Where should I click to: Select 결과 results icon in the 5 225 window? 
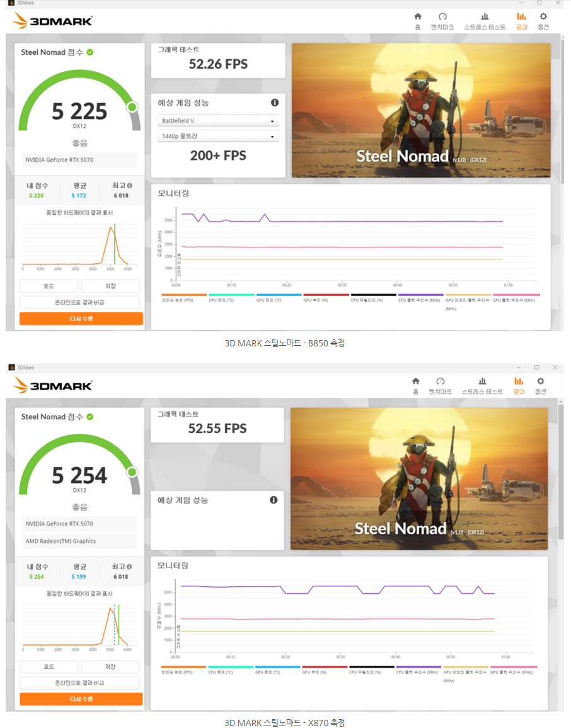point(521,17)
